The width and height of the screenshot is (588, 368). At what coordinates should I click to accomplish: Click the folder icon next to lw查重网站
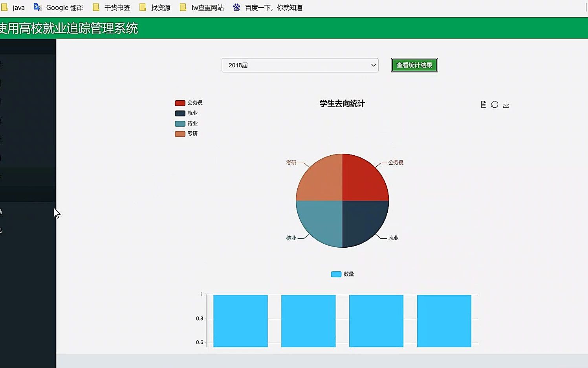tap(183, 7)
